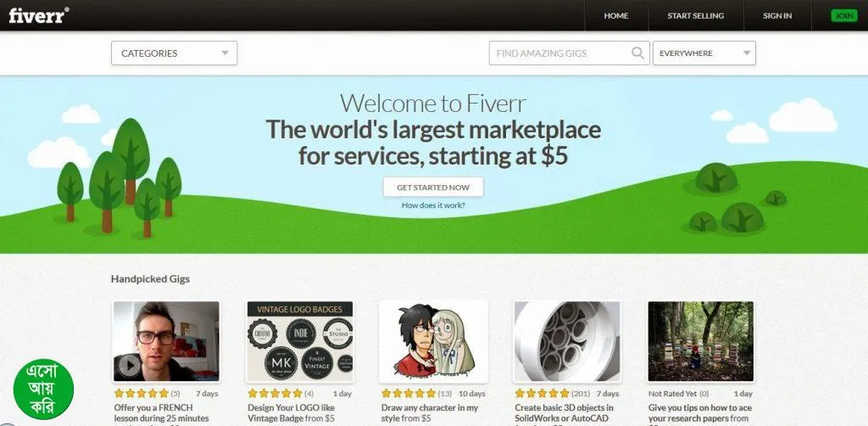The height and width of the screenshot is (426, 868).
Task: Open the 3D objects gig thumbnail
Action: [x=567, y=341]
